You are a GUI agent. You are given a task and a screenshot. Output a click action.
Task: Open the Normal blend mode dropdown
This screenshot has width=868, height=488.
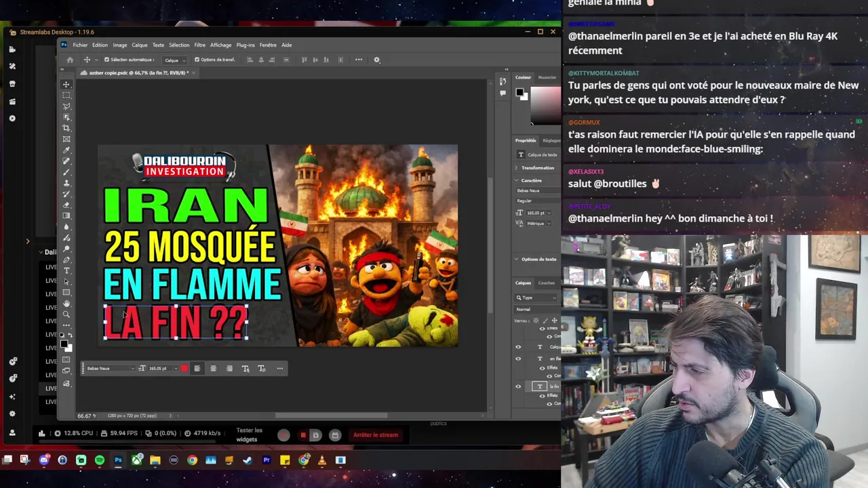[536, 309]
